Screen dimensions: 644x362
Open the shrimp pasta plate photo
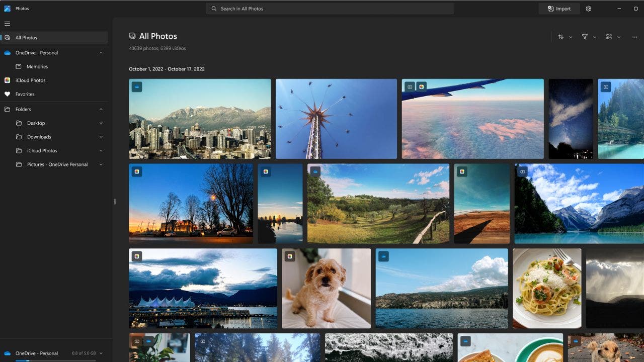pos(547,289)
